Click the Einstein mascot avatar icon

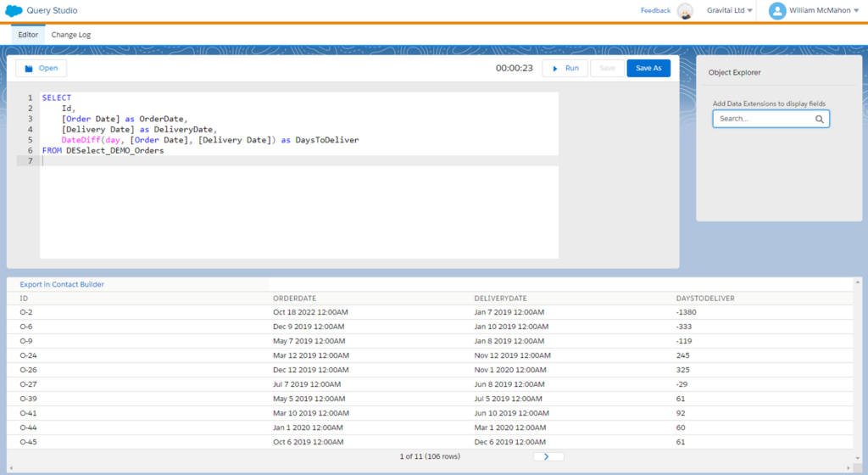685,11
